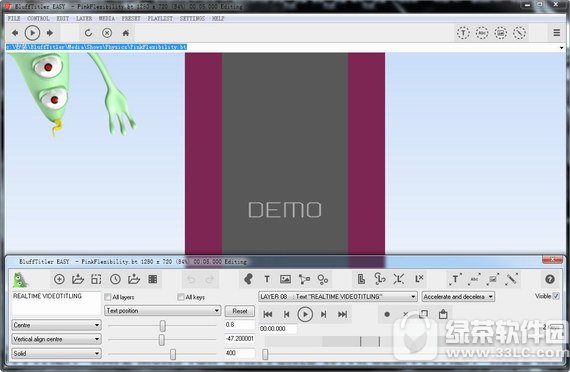570x372 pixels.
Task: Enable the All layers checkbox
Action: (x=108, y=297)
